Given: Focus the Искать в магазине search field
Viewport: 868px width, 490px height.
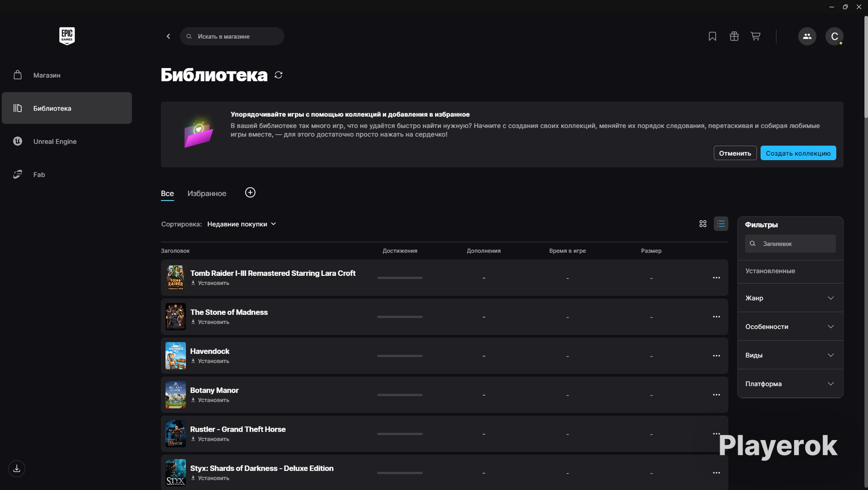Looking at the screenshot, I should (x=232, y=36).
